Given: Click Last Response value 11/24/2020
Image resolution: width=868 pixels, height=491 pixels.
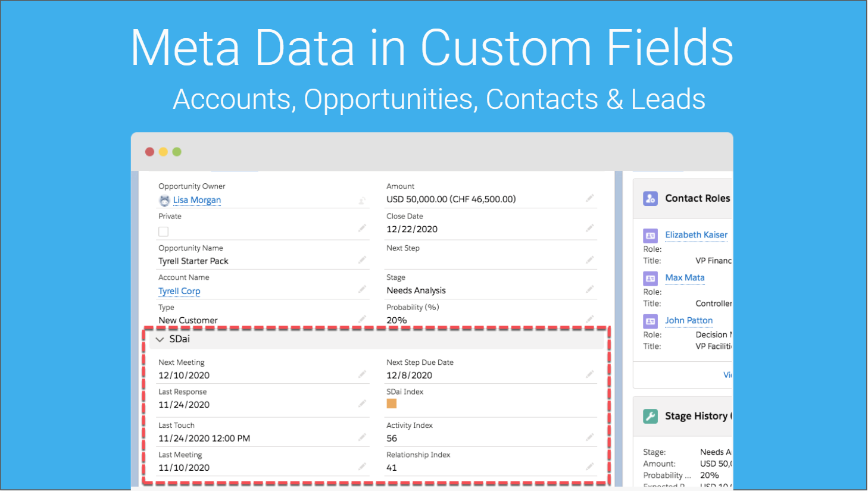Looking at the screenshot, I should tap(184, 405).
